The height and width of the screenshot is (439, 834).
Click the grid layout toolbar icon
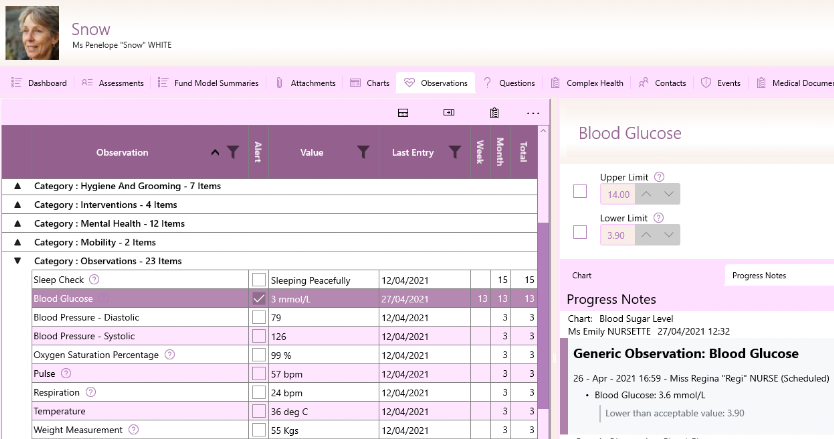point(403,113)
